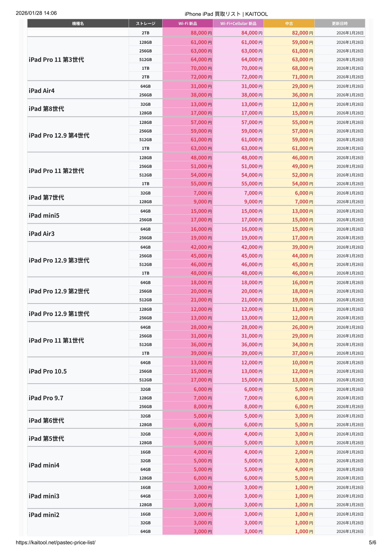Select the iPad Pro 11 第3世代 model name

click(56, 60)
